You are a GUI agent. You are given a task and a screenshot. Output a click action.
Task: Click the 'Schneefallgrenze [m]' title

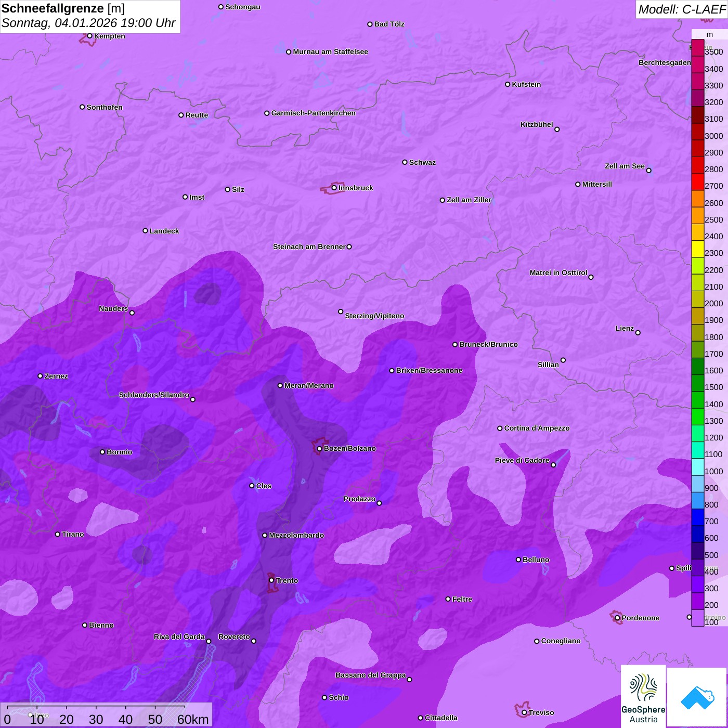[63, 8]
